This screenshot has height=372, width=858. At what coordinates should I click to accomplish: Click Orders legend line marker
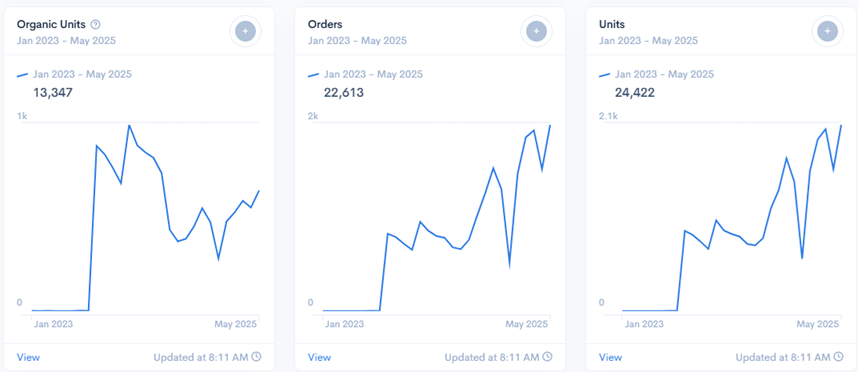pos(314,75)
